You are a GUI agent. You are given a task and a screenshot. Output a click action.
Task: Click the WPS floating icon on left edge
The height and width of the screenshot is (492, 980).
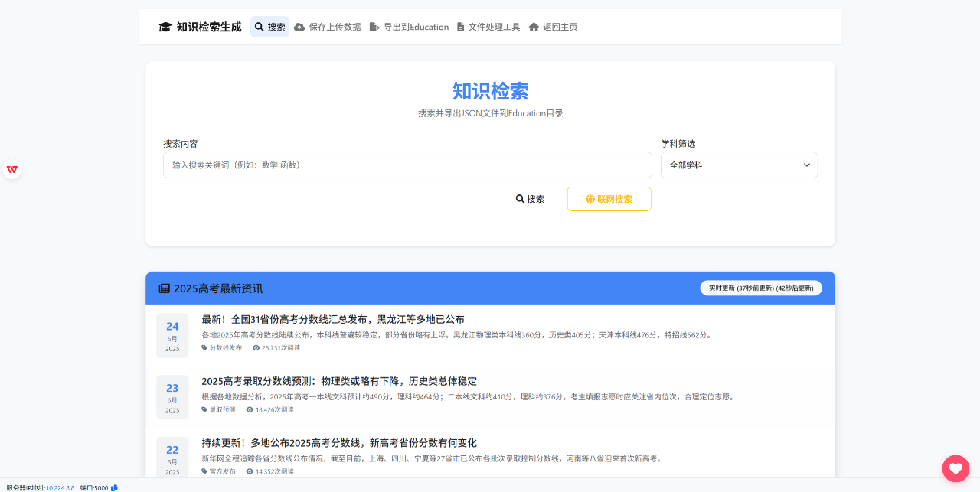point(12,170)
